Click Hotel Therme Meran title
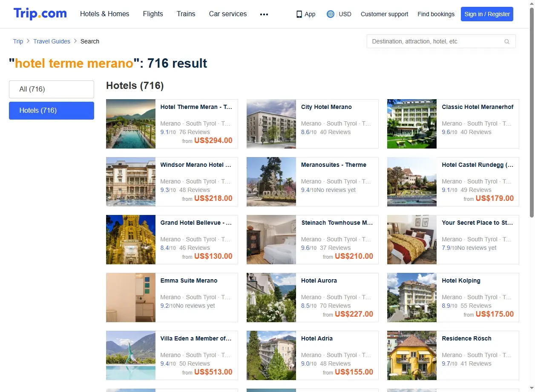 tap(196, 107)
